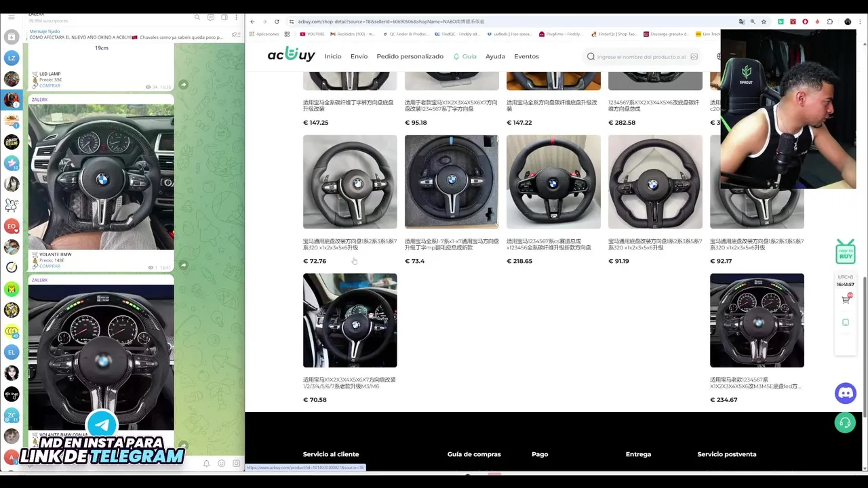Open the pinned messages list icon

pyautogui.click(x=235, y=35)
